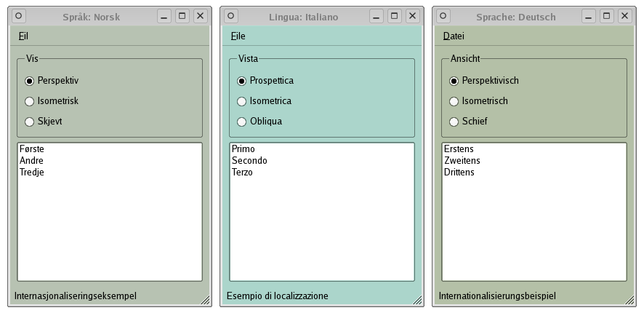Viewport: 644px width, 313px height.
Task: Maximize the Lingua: Italiano window
Action: click(x=394, y=16)
